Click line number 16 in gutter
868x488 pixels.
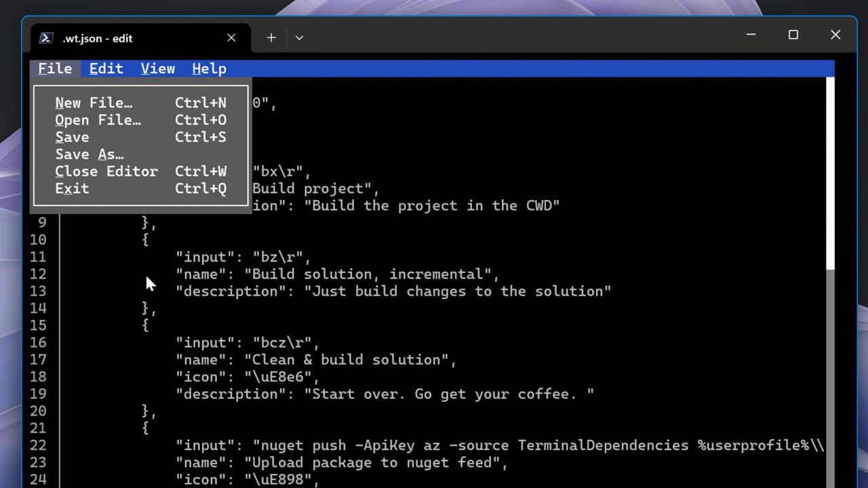[x=38, y=342]
